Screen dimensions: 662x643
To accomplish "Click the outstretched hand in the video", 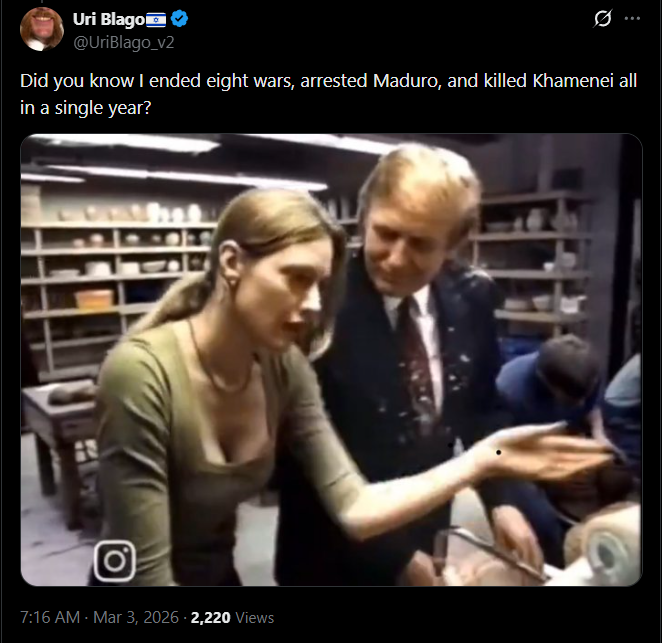I will click(x=545, y=454).
